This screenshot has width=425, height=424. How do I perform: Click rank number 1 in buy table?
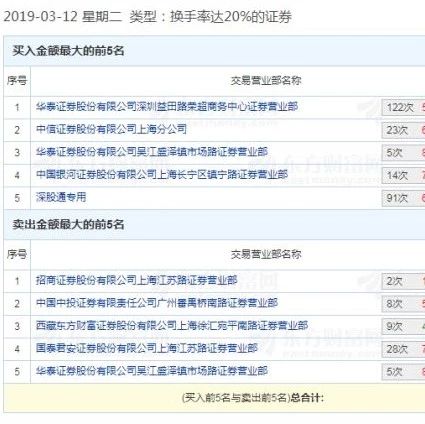17,107
